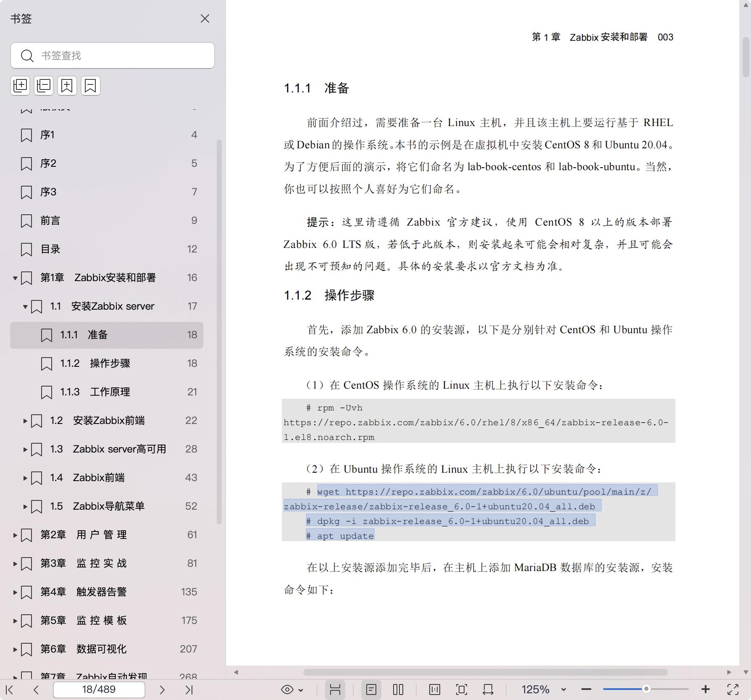Image resolution: width=751 pixels, height=700 pixels.
Task: Select bookmark 1.1.1 准备
Action: (x=107, y=335)
